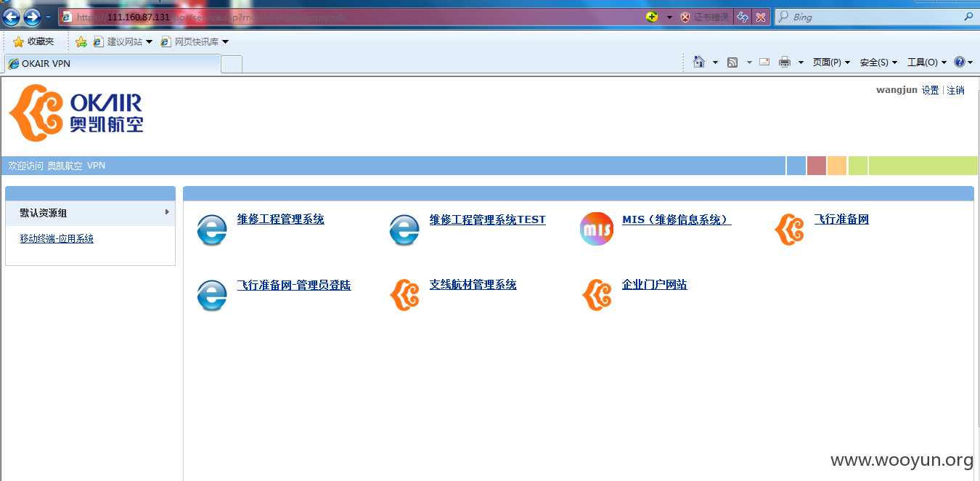
Task: Expand the 默认资源组 resource group
Action: click(90, 213)
